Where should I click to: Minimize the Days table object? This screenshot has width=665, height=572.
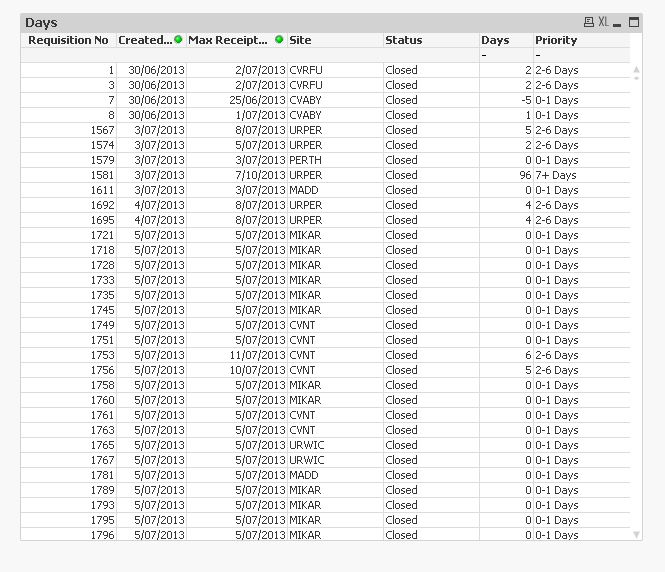coord(617,24)
